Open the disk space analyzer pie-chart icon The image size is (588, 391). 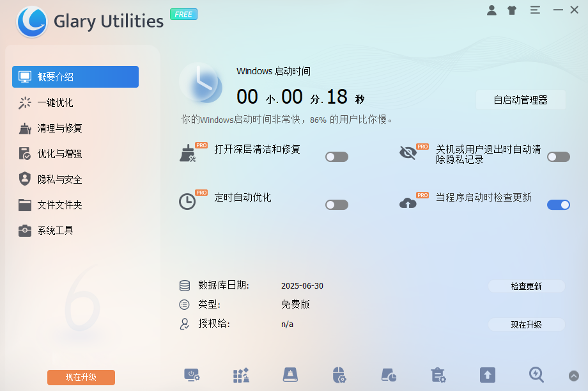[388, 376]
